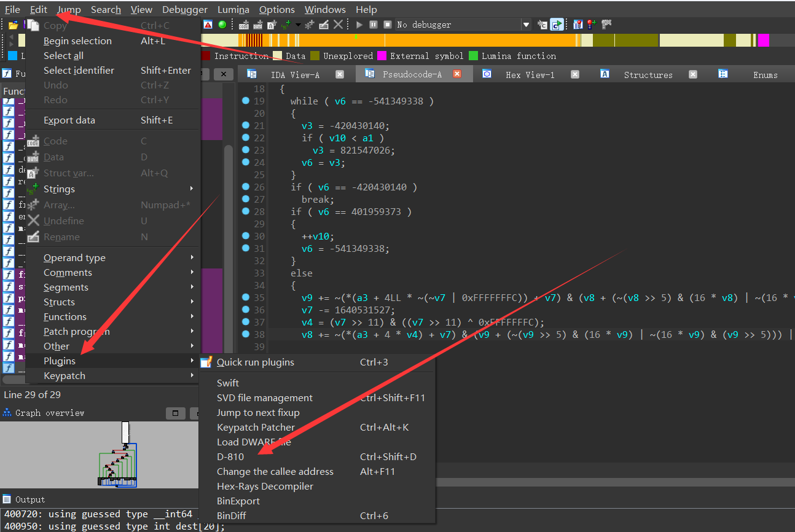Click the graph overview thumbnail
795x532 pixels.
point(117,455)
